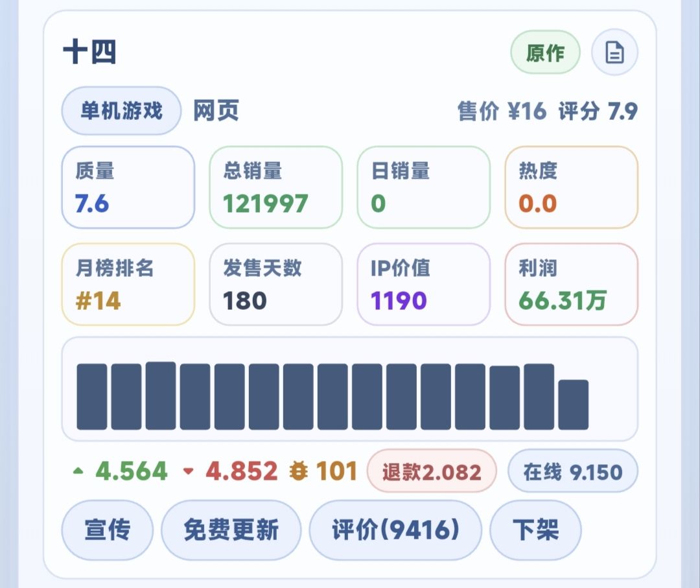
Task: Click the green up-arrow positive reviews icon
Action: point(78,471)
